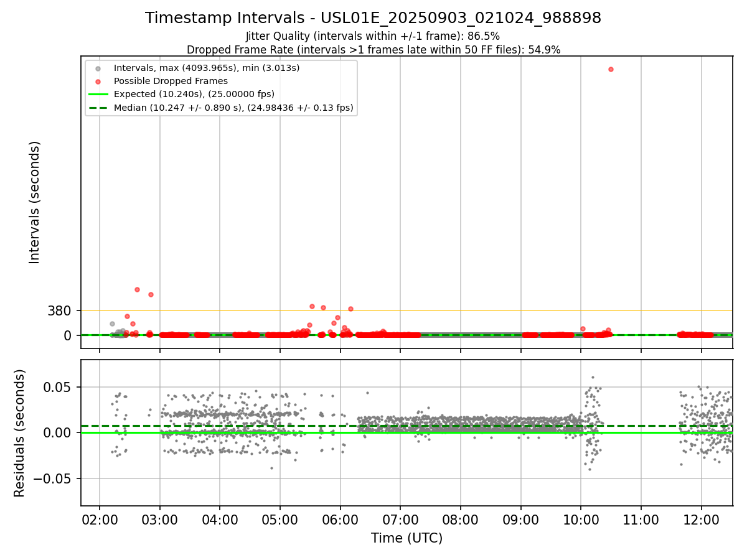Click the 10:00 time tick label
747x560 pixels.
point(581,519)
